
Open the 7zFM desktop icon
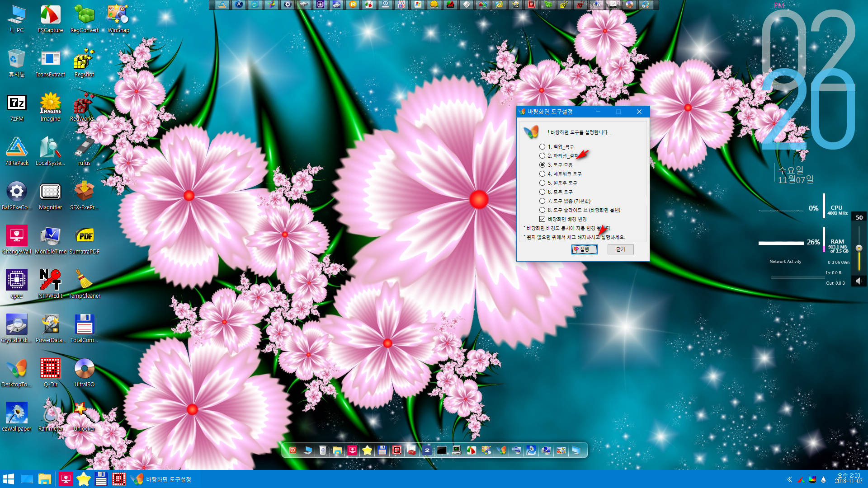click(17, 108)
